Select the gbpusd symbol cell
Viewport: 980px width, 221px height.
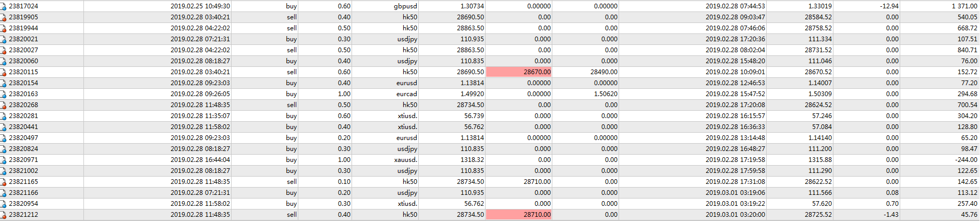[x=405, y=6]
